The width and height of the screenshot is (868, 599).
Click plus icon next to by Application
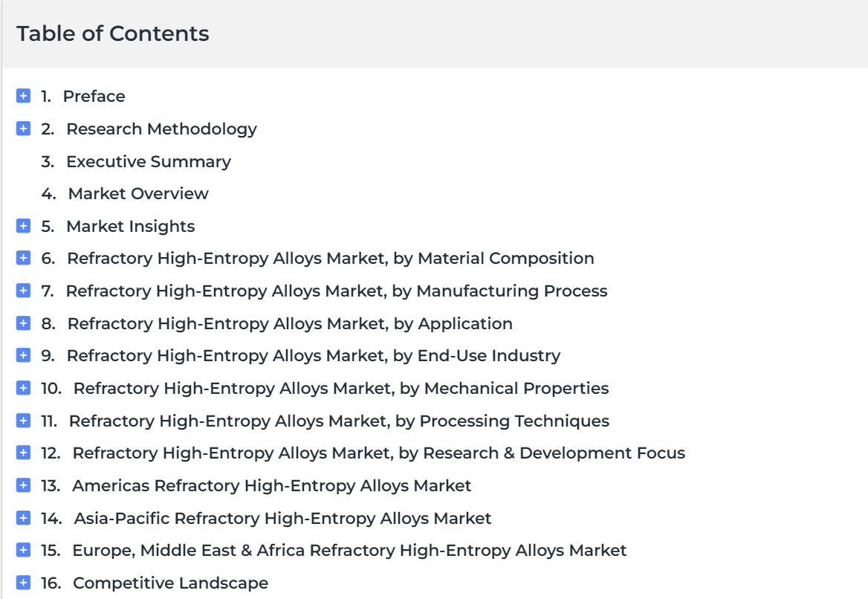(x=23, y=323)
